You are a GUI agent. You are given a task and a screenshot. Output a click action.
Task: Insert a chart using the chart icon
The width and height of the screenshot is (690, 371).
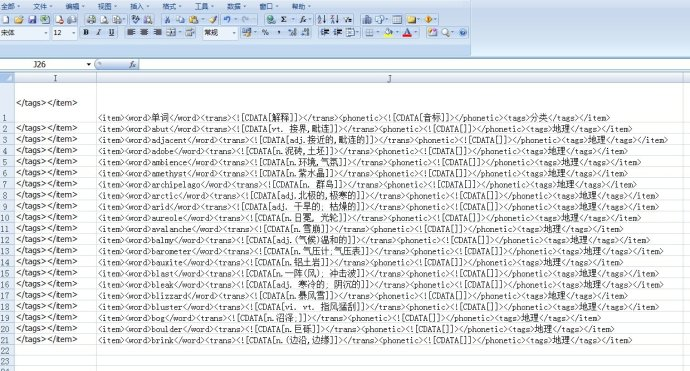tap(367, 19)
